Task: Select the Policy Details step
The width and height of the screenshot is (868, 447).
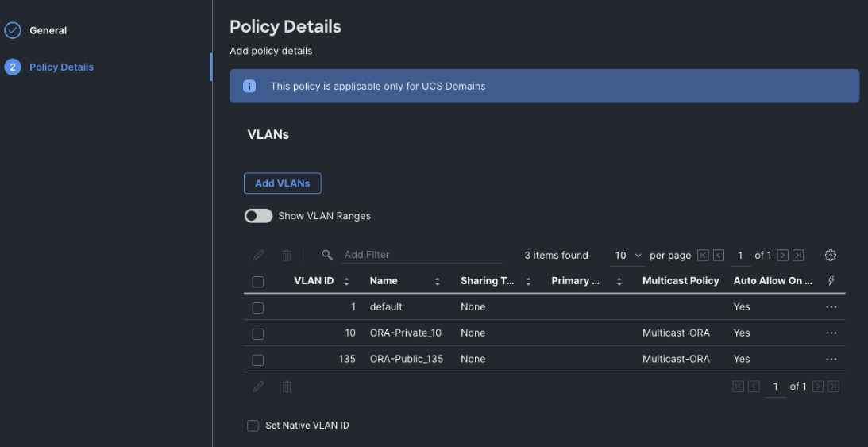Action: (x=61, y=67)
